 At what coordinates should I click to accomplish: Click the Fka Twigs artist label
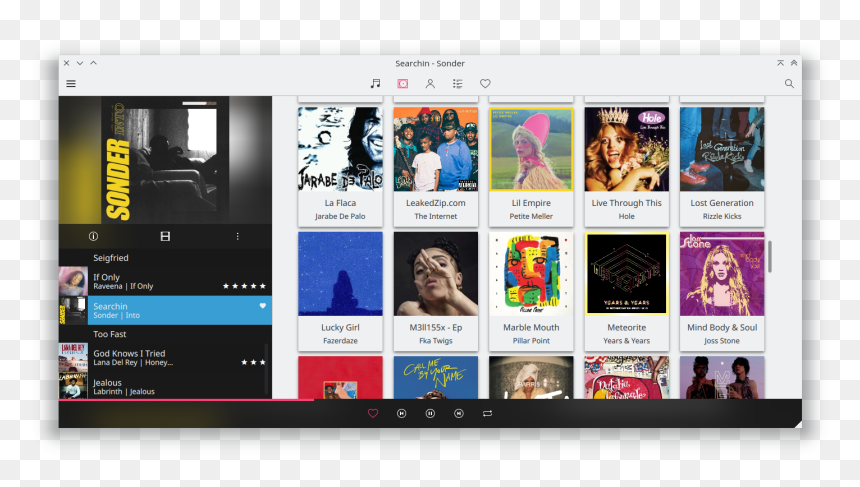pos(435,341)
